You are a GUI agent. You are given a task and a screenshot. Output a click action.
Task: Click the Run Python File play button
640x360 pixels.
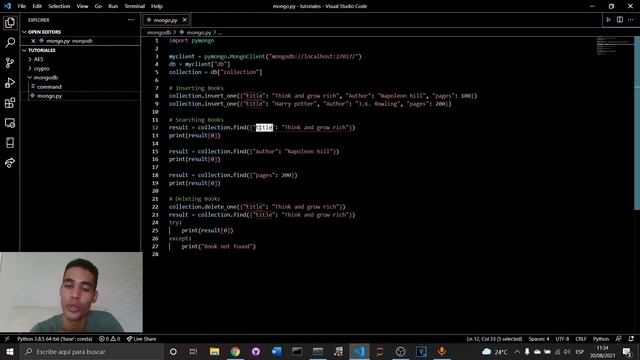[608, 20]
